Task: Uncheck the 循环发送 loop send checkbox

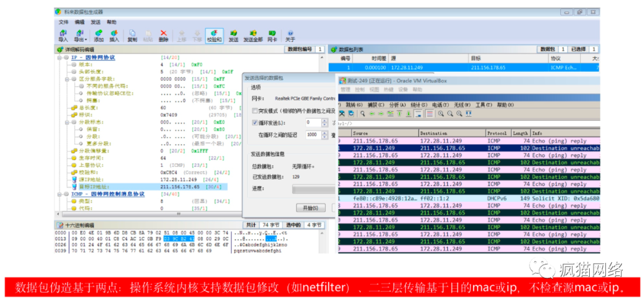Action: pos(255,123)
